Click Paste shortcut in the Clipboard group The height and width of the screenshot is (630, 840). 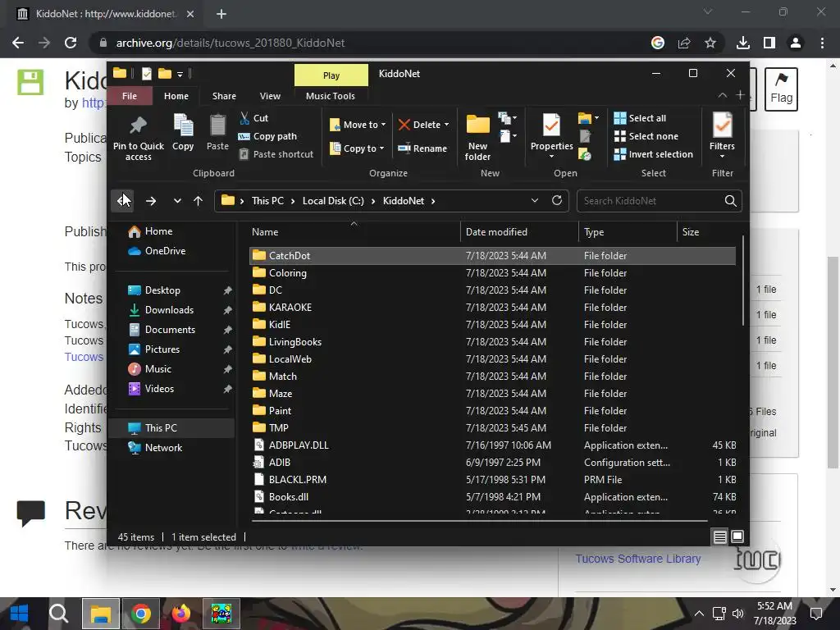(276, 154)
